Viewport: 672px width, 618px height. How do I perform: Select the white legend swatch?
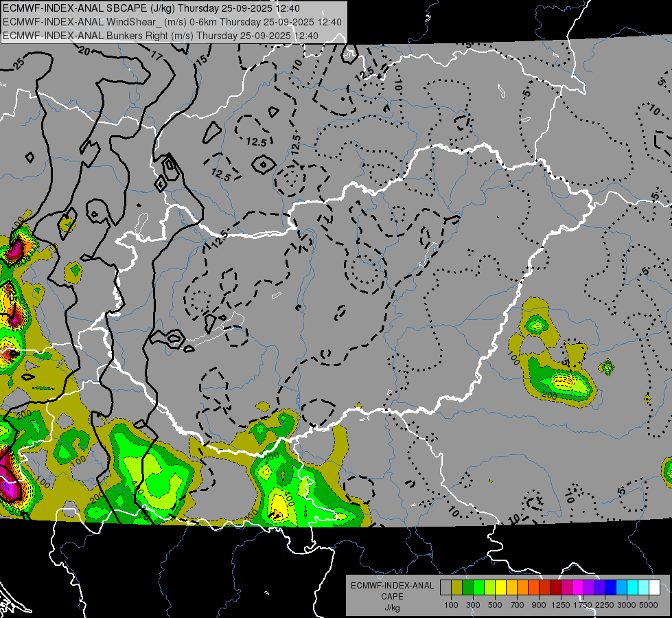[x=654, y=587]
